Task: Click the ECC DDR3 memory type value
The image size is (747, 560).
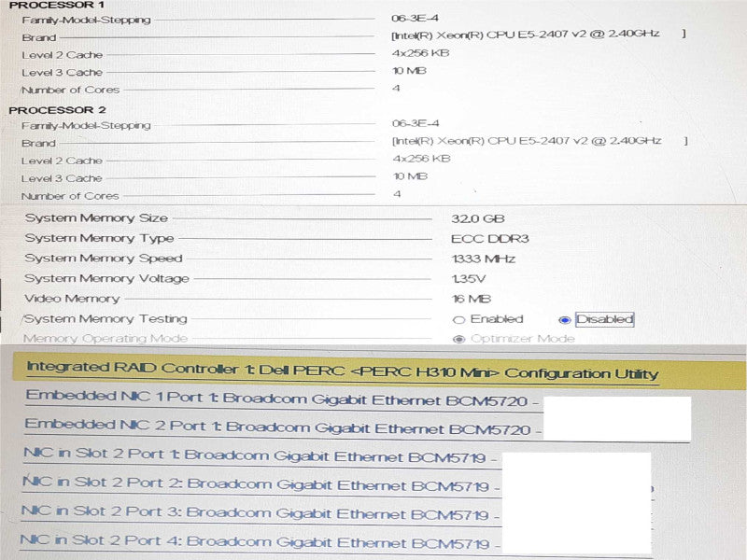Action: (x=489, y=239)
